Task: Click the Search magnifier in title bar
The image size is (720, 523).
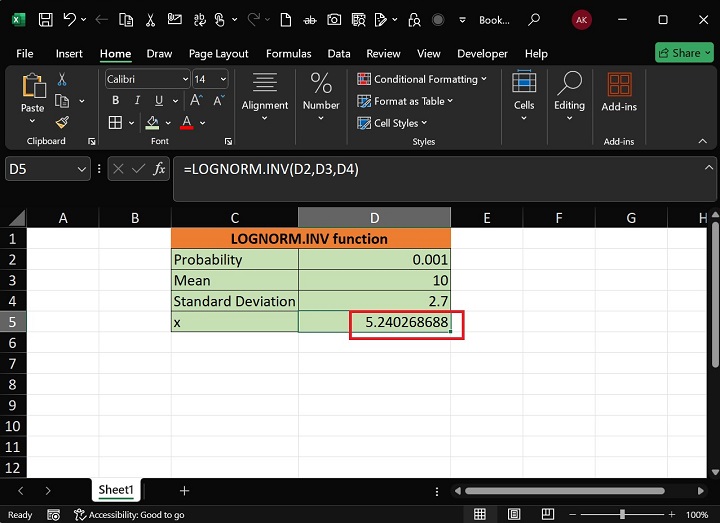Action: 534,19
